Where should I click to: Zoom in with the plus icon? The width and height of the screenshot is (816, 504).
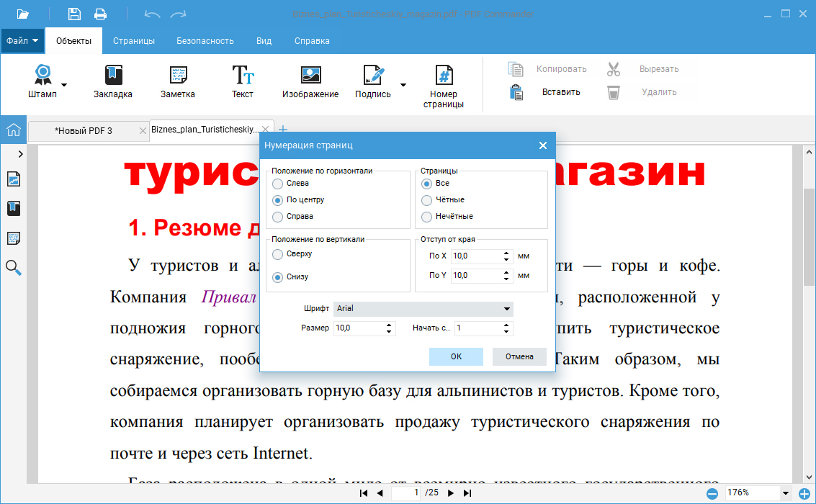tap(804, 493)
